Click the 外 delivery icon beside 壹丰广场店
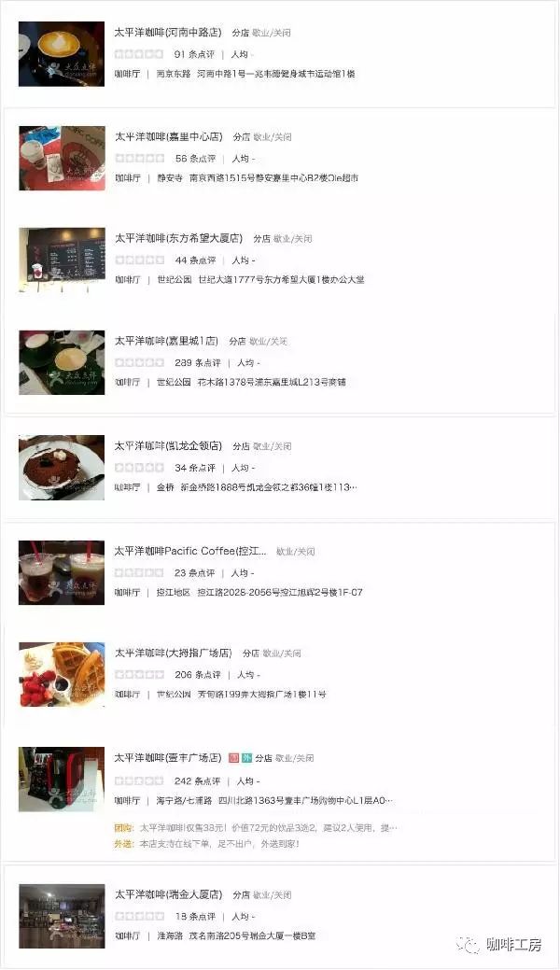This screenshot has width=560, height=970. (247, 758)
